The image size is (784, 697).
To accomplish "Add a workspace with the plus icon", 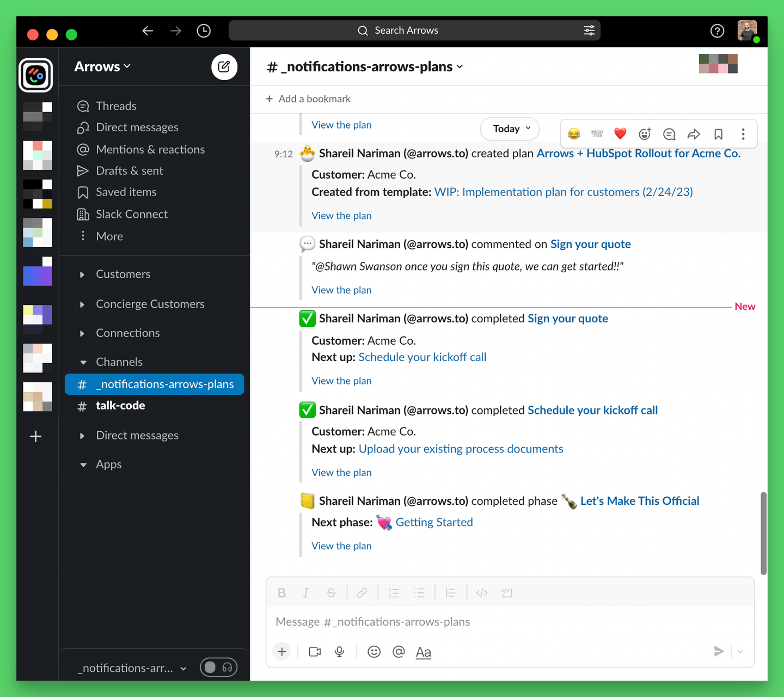I will click(36, 436).
